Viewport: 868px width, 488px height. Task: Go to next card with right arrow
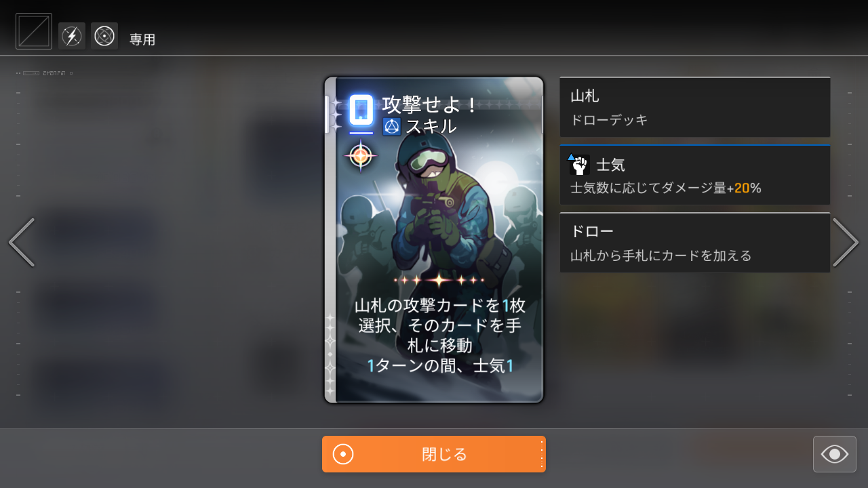[846, 242]
